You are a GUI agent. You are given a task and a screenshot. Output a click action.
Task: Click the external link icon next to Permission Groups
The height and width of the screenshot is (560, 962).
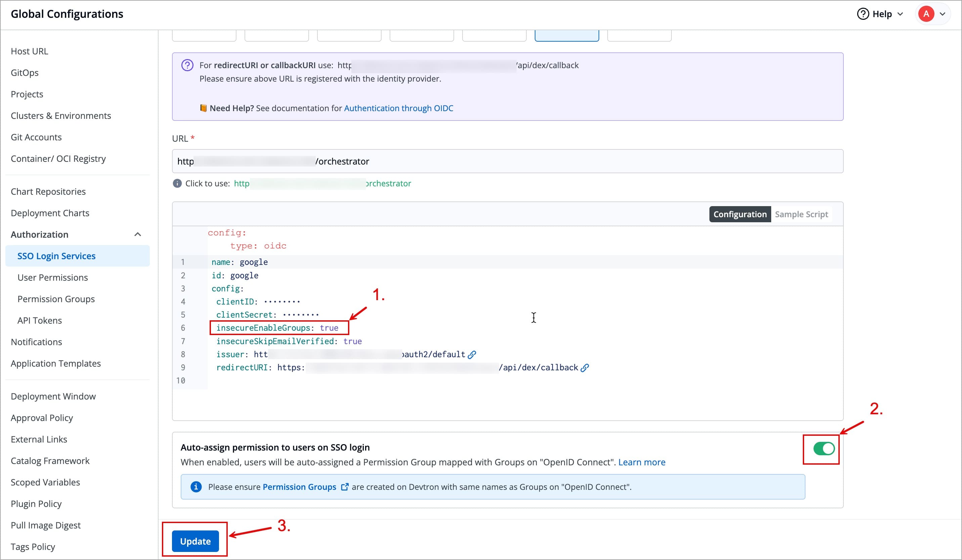pyautogui.click(x=345, y=487)
